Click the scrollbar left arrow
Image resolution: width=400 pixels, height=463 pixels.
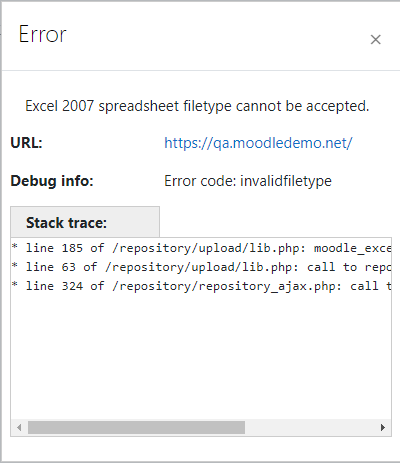point(19,427)
